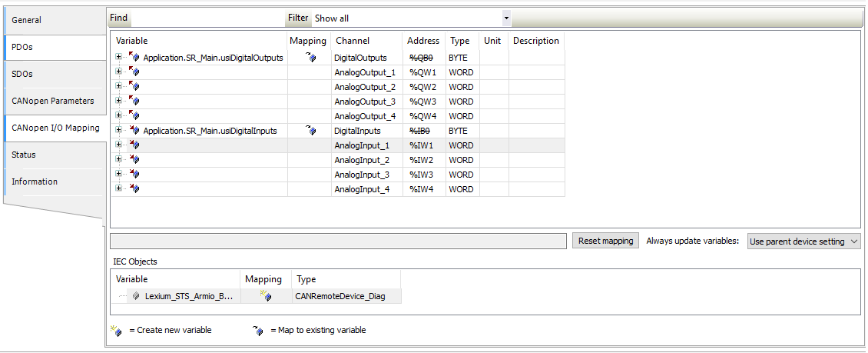Select the AnalogOutput_4 channel cell

(366, 116)
